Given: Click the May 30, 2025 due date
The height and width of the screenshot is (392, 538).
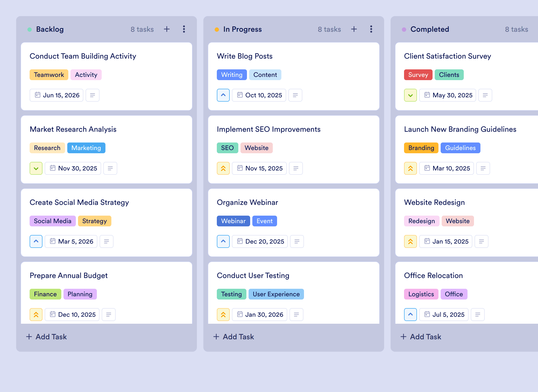Looking at the screenshot, I should coord(448,95).
